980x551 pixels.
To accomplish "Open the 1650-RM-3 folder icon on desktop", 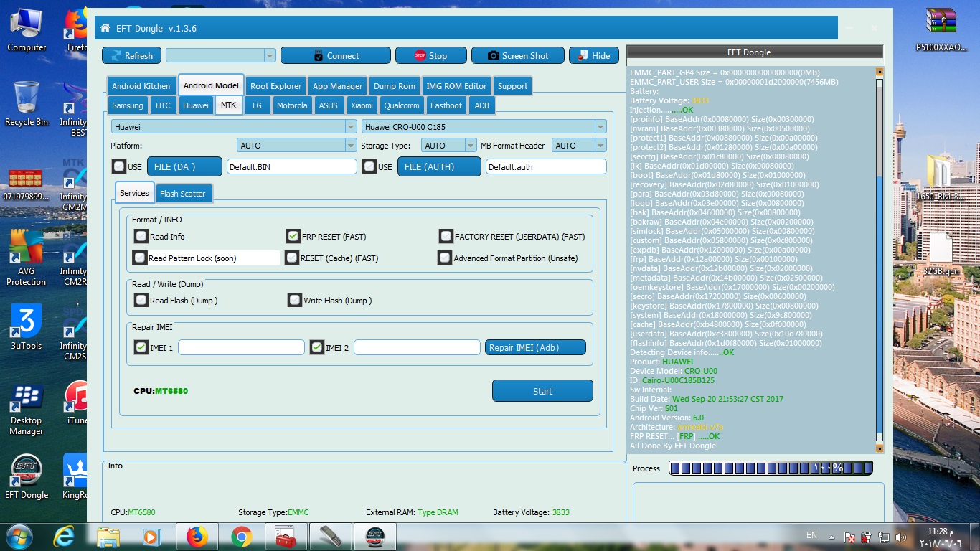I will click(x=941, y=178).
